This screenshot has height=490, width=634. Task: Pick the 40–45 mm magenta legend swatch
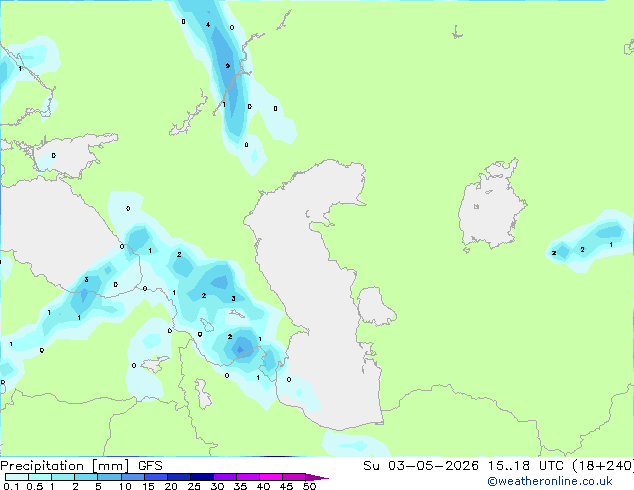(x=271, y=477)
